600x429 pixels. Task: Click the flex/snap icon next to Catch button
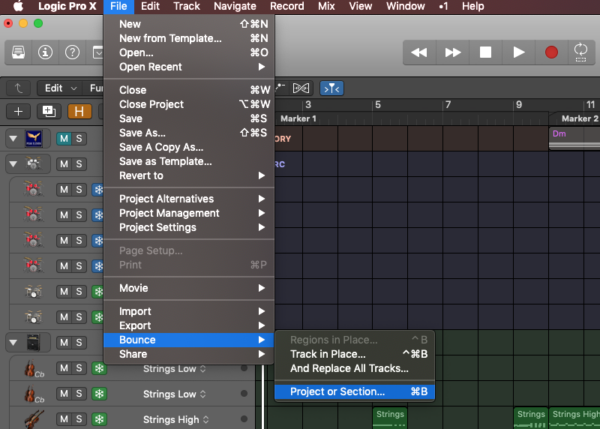[x=301, y=88]
